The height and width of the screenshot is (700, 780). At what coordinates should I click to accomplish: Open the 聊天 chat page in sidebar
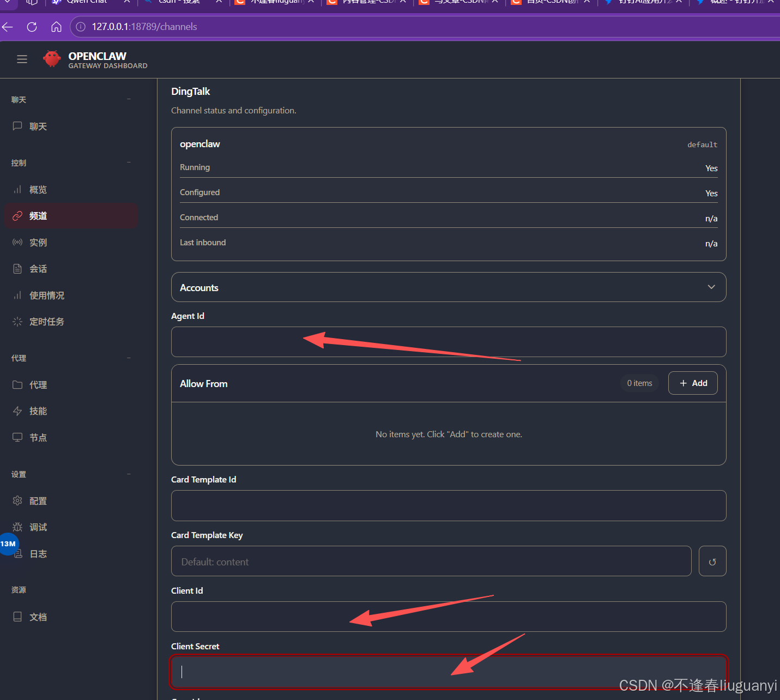71,126
